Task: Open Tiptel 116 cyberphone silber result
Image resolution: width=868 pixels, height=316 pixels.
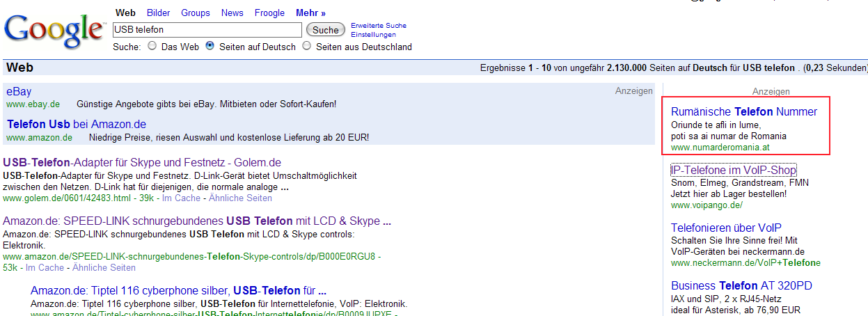Action: tap(179, 290)
